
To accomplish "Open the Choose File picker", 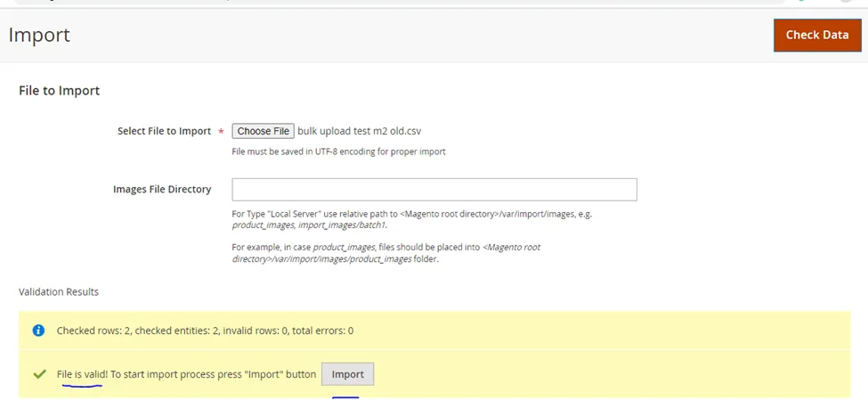I will 263,131.
